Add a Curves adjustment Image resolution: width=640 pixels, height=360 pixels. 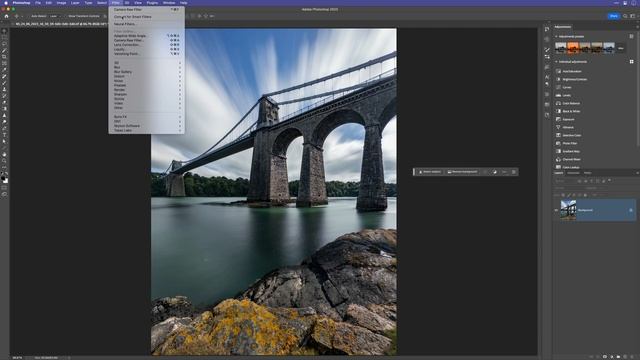click(x=567, y=87)
